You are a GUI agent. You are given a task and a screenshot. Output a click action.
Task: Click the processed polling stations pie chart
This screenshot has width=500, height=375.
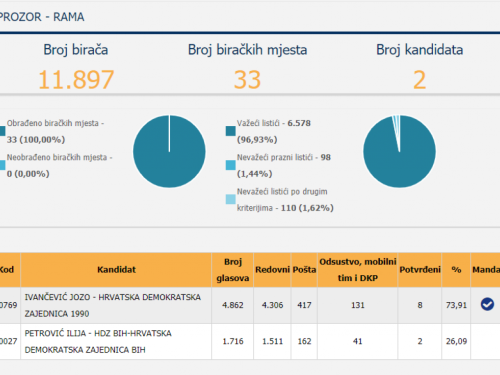[x=169, y=151]
